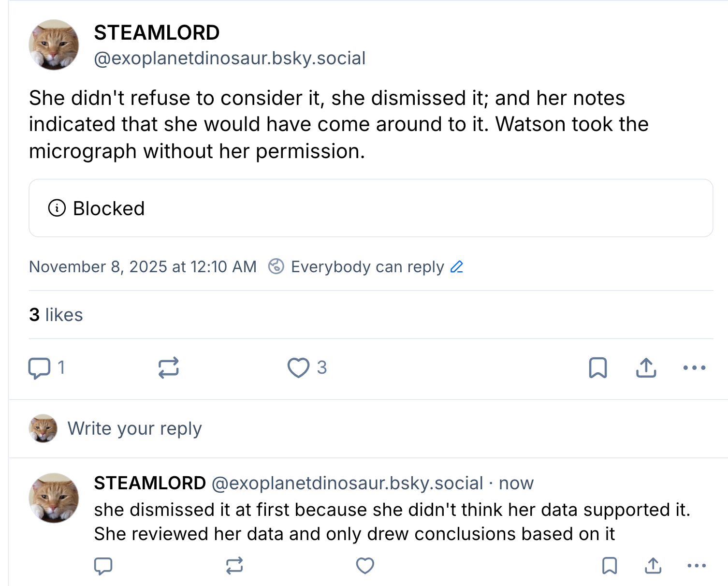Open more options menu on main post
728x586 pixels.
pyautogui.click(x=694, y=368)
